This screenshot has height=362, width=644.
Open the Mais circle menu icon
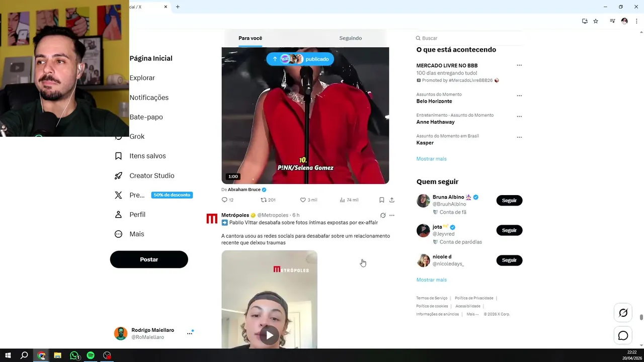tap(118, 234)
